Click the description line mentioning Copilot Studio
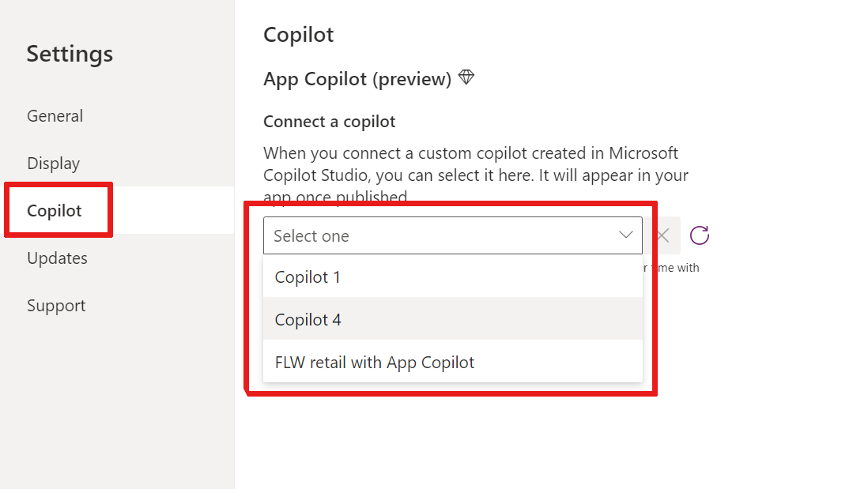The width and height of the screenshot is (868, 489). 476,175
